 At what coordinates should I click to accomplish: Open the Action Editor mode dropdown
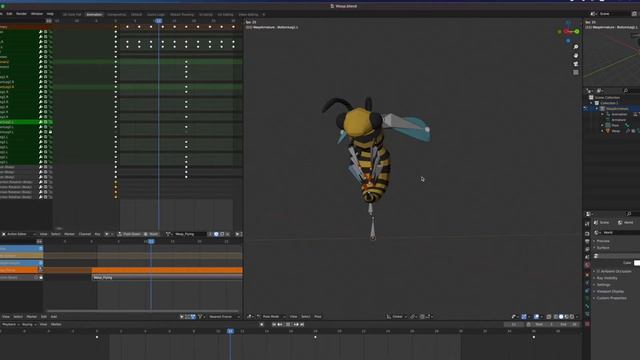tap(18, 234)
